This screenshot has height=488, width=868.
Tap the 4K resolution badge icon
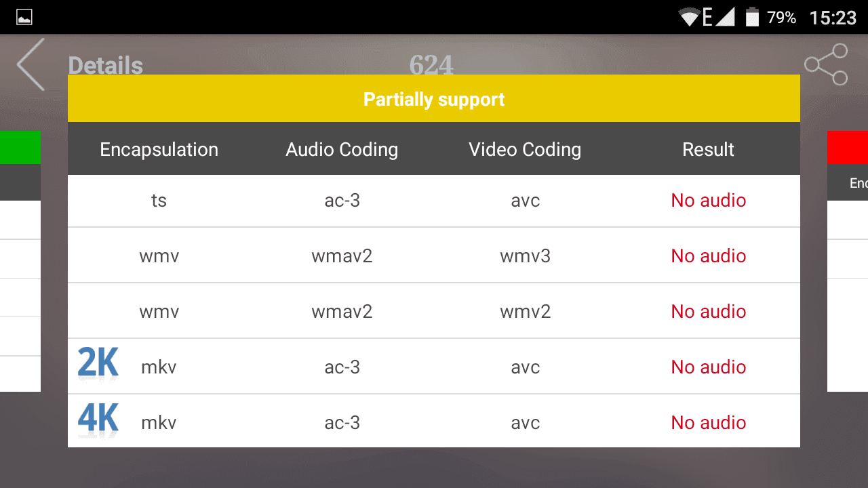pyautogui.click(x=98, y=419)
